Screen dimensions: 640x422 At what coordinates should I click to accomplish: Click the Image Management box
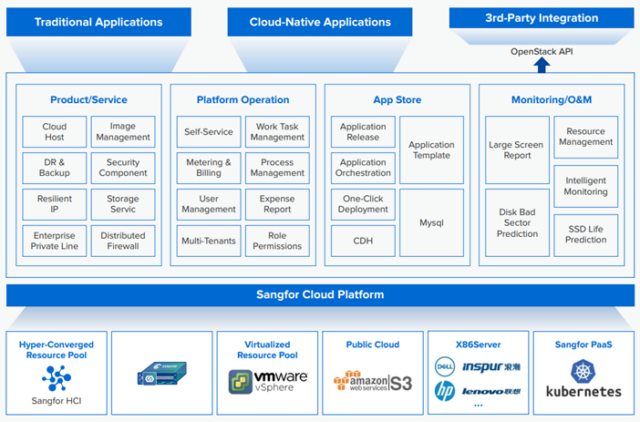point(123,132)
